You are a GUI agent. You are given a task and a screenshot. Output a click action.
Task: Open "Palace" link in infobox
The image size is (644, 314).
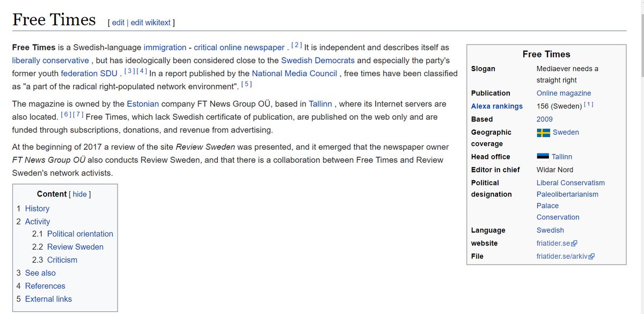click(547, 206)
